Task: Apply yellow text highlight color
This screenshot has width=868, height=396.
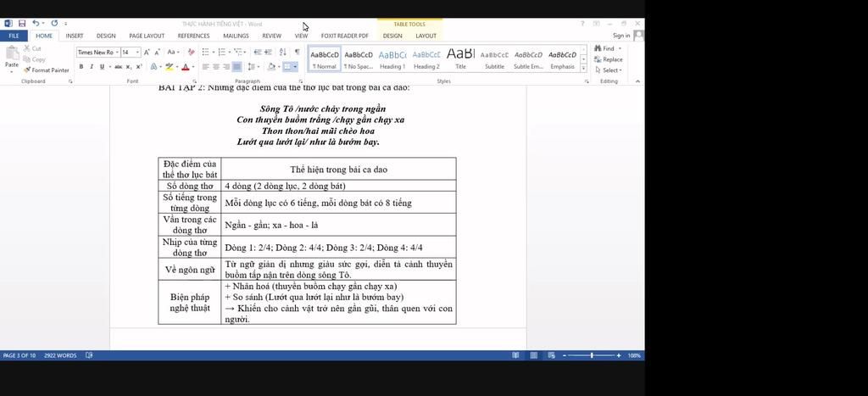Action: [x=169, y=67]
